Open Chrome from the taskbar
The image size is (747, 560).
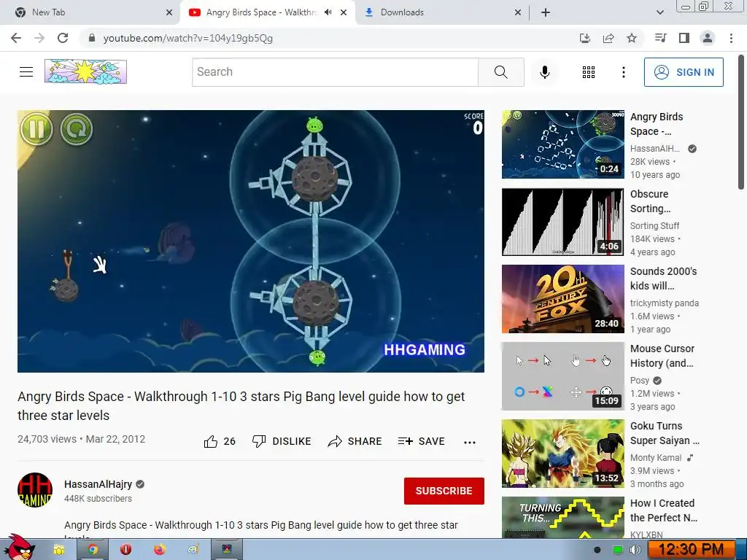pyautogui.click(x=93, y=550)
